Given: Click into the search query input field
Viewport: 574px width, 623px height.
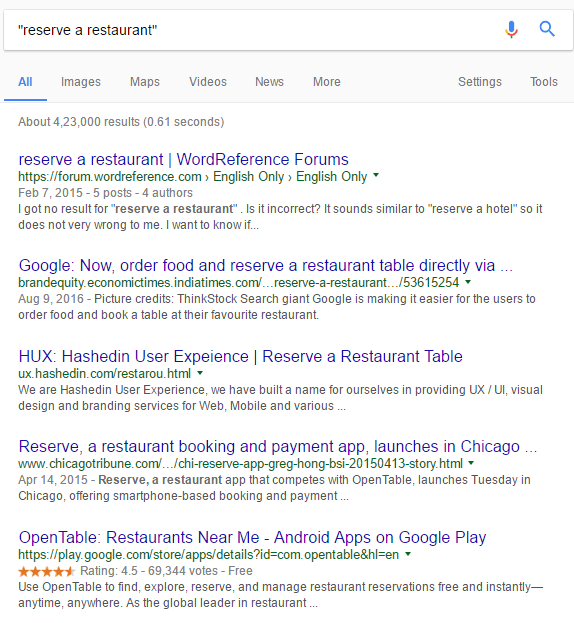Looking at the screenshot, I should 254,30.
